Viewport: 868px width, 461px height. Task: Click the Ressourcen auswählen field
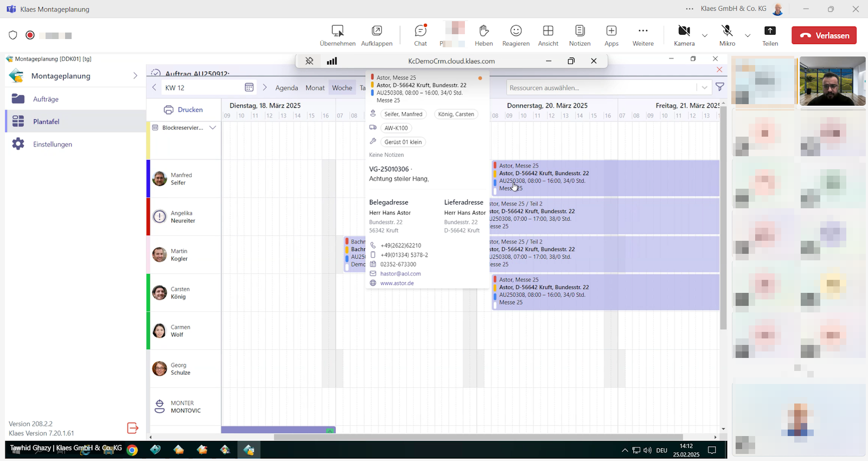click(x=602, y=87)
